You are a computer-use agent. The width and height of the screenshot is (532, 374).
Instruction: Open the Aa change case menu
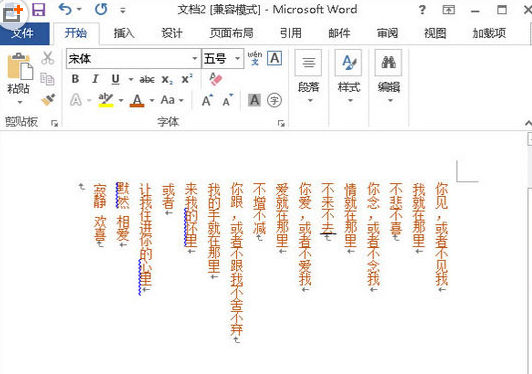click(x=172, y=100)
